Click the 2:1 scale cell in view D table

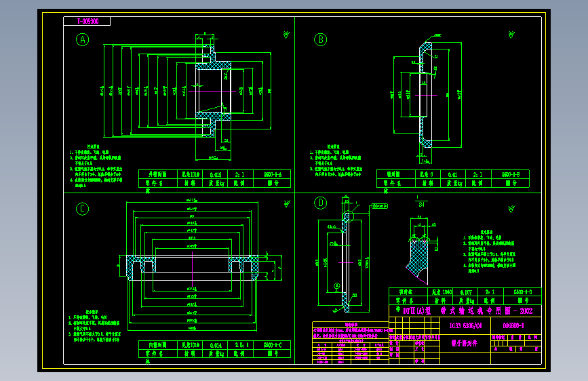(x=490, y=292)
